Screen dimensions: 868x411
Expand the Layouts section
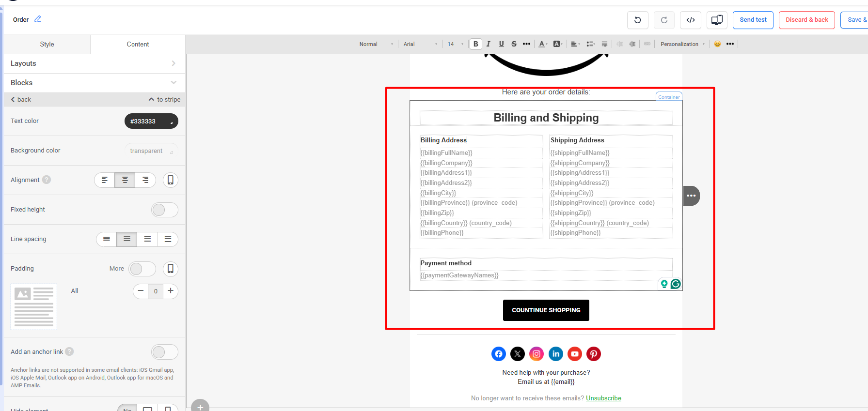(x=94, y=63)
